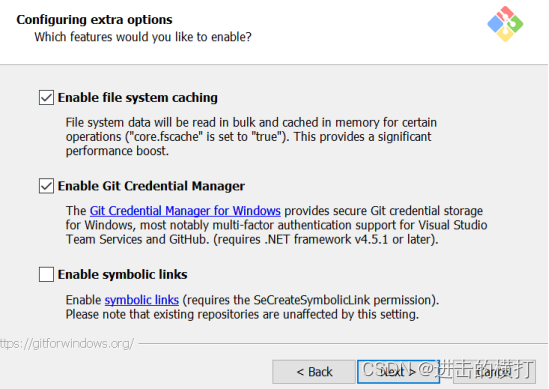Click the core.fscache description paragraph

tap(251, 137)
